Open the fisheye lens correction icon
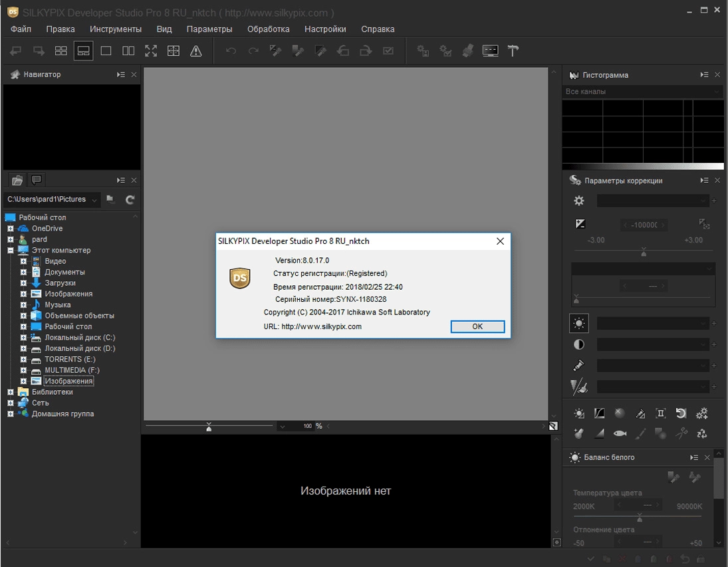 coord(620,433)
